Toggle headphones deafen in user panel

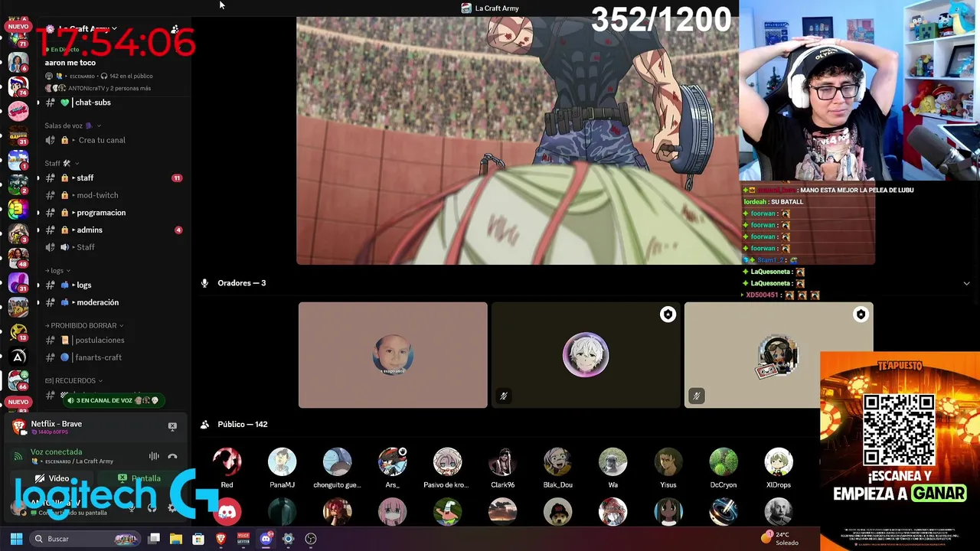point(152,507)
